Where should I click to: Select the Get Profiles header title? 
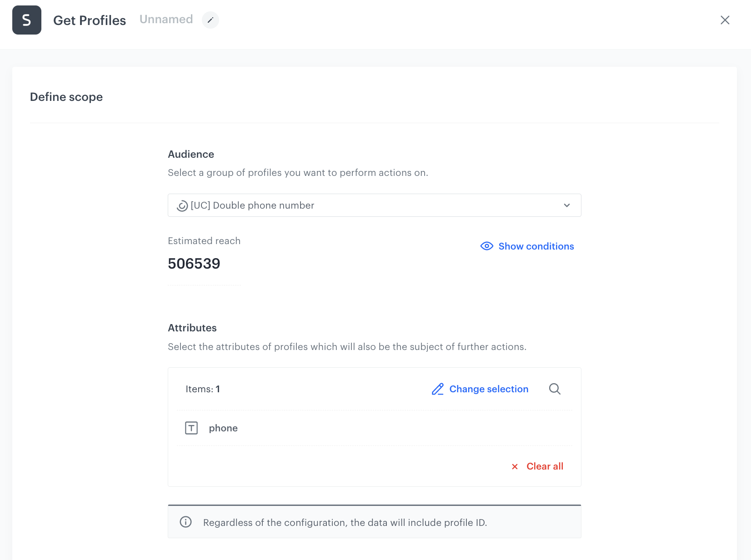tap(90, 20)
